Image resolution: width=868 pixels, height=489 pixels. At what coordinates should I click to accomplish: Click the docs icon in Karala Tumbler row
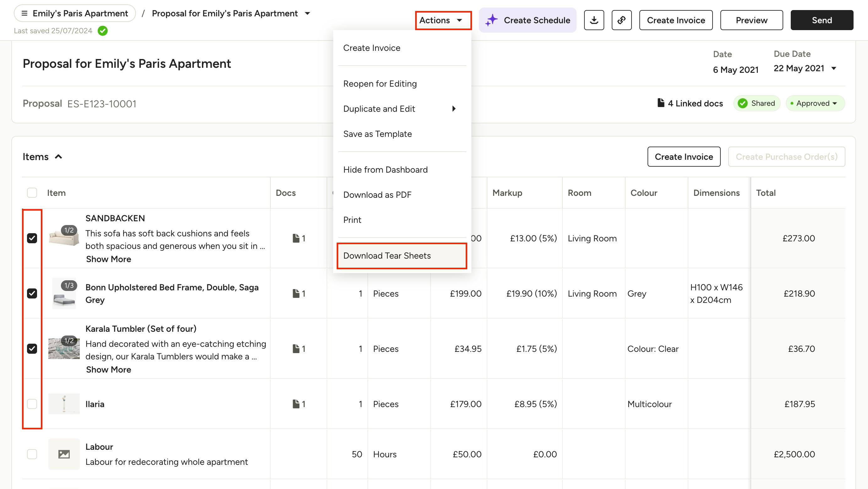click(x=296, y=349)
